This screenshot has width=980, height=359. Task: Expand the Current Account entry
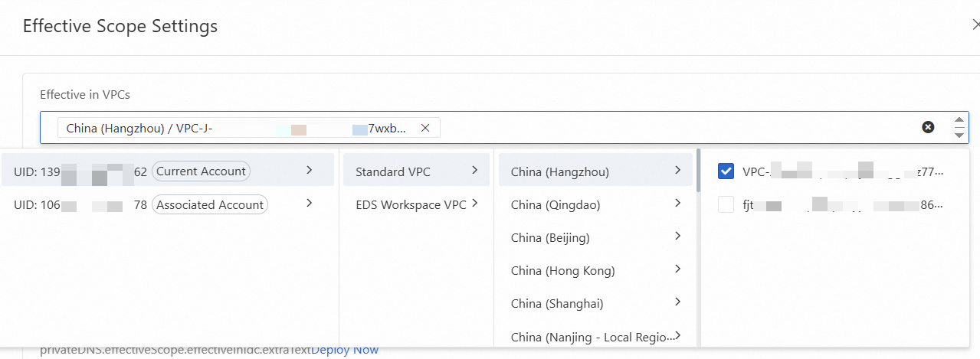point(309,170)
